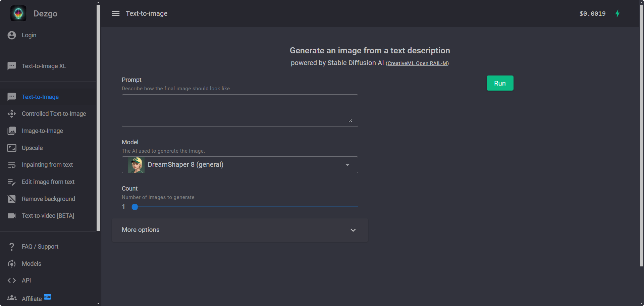Click the Login account icon

point(12,35)
